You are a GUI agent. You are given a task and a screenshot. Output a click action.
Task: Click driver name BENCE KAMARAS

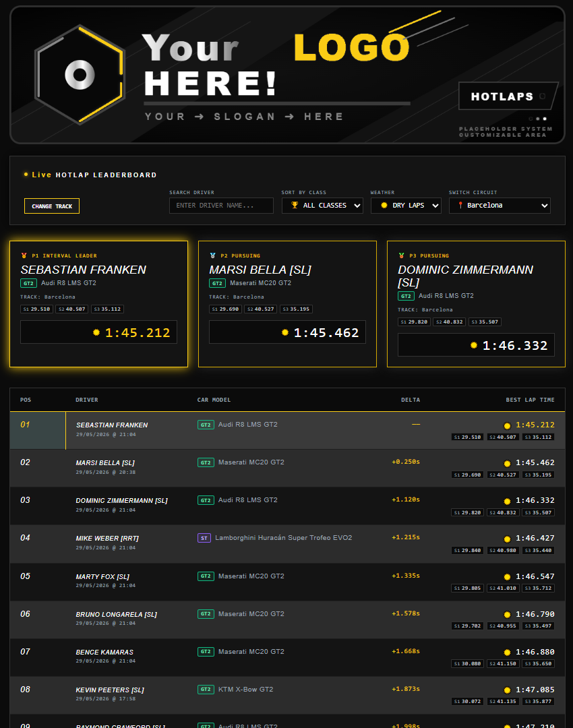(x=104, y=653)
